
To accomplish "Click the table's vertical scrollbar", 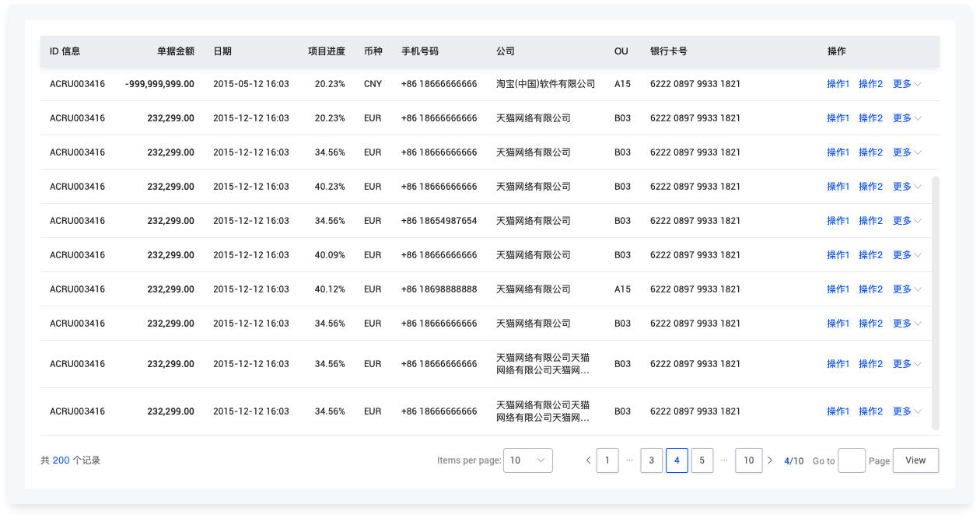I will tap(936, 303).
